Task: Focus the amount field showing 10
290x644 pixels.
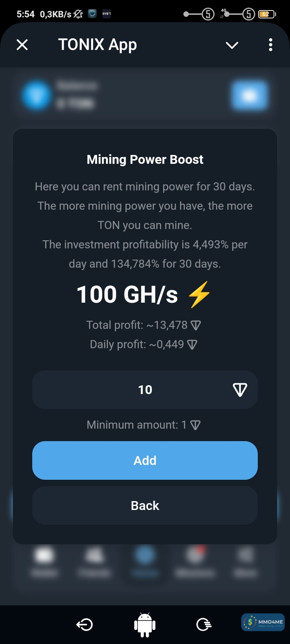Action: (x=145, y=390)
